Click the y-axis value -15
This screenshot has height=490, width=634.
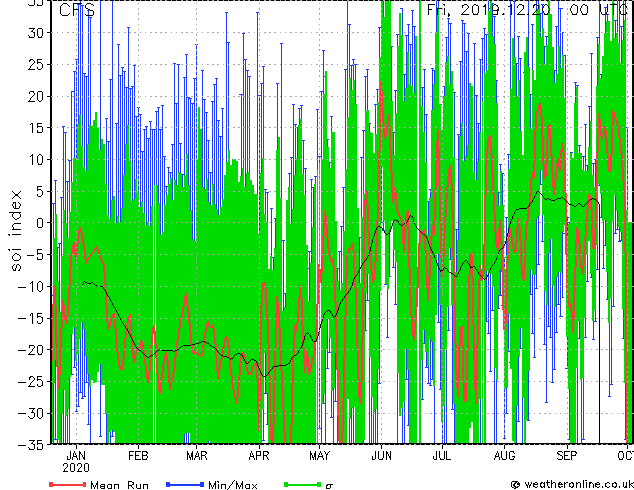pyautogui.click(x=31, y=318)
